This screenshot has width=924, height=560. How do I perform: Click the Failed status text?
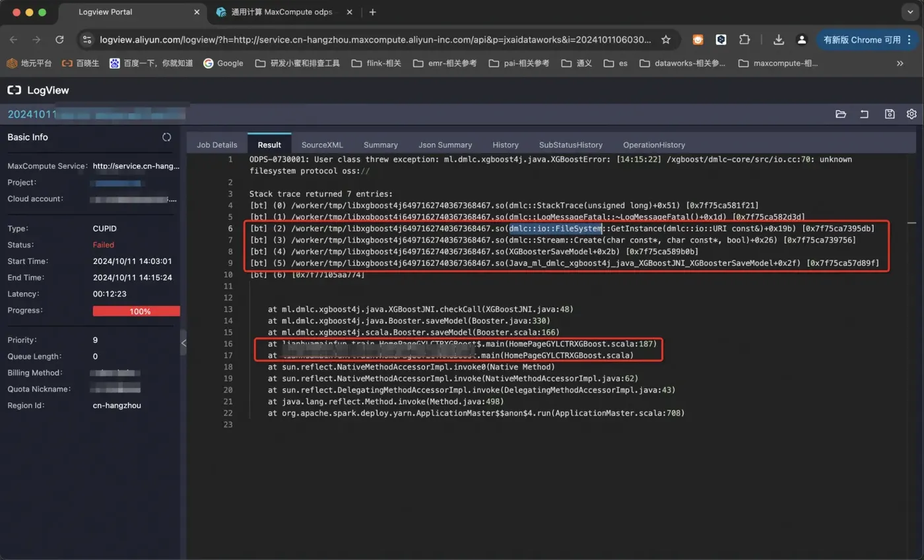click(104, 245)
